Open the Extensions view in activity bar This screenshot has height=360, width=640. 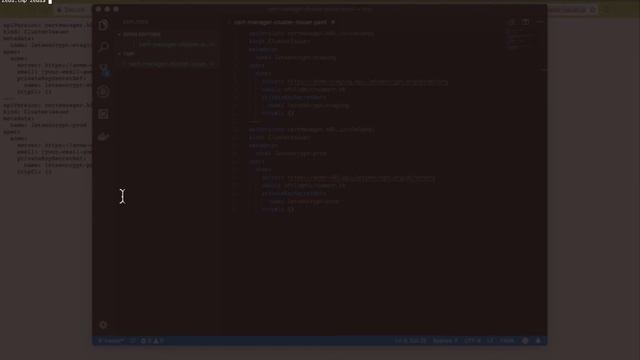103,114
